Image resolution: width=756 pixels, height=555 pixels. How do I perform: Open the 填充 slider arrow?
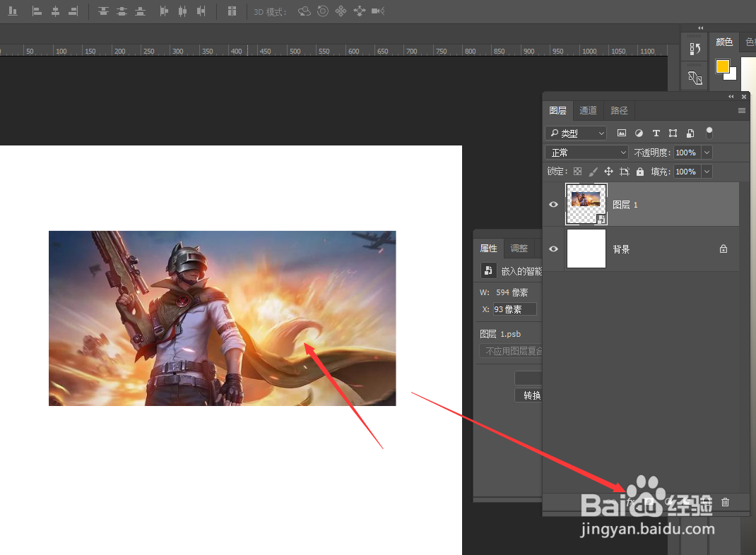point(707,172)
